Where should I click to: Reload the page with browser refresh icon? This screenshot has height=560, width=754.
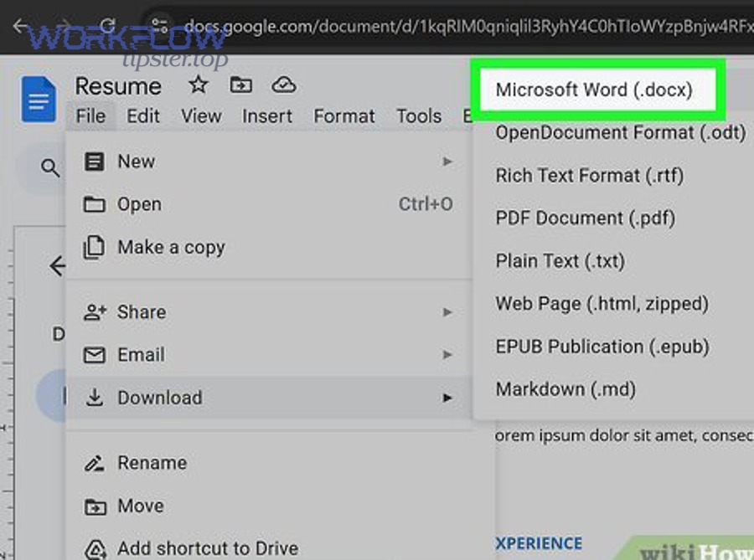108,25
